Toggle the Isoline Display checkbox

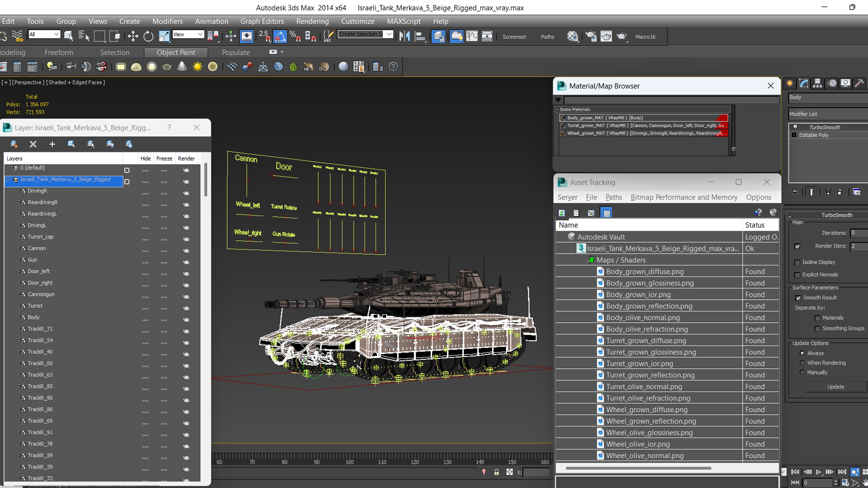(797, 263)
